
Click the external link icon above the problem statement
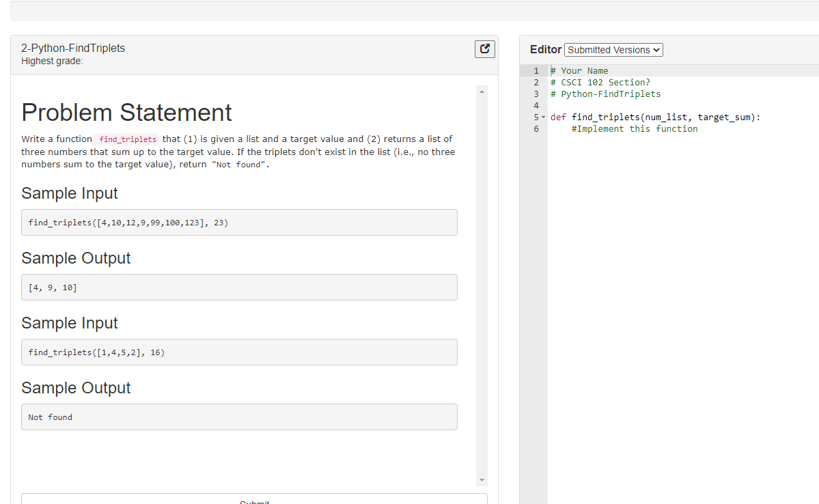click(x=484, y=48)
